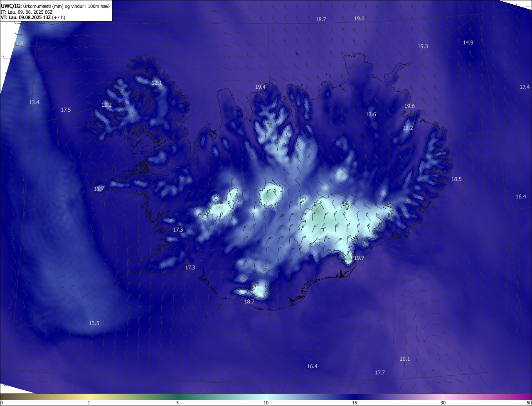Click the 19.4 value label
Viewport: 532px width, 406px height.
[x=260, y=87]
